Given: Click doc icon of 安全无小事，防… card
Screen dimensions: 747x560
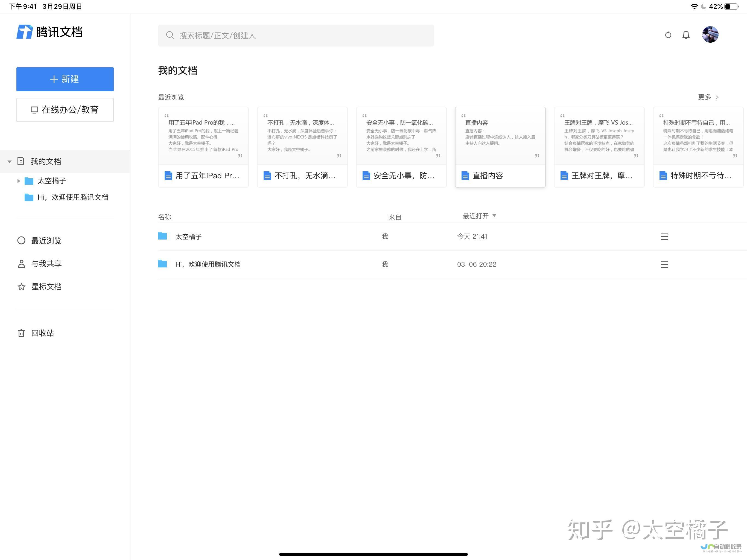Looking at the screenshot, I should click(366, 176).
